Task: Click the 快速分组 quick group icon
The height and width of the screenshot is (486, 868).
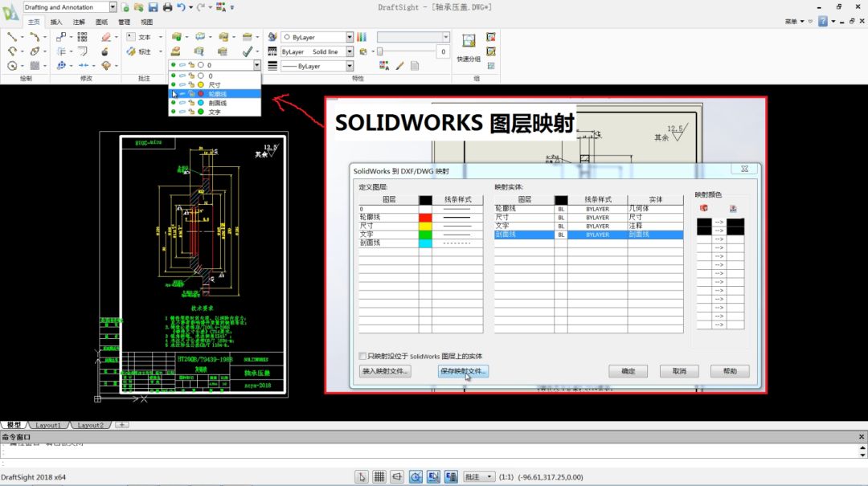Action: coord(469,41)
